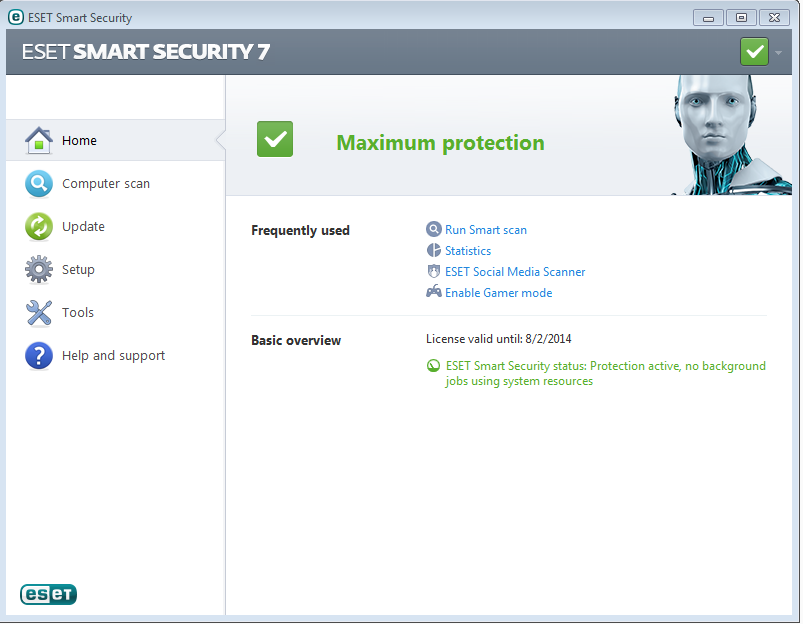Click the Setup gear icon
The width and height of the screenshot is (803, 624).
point(39,270)
